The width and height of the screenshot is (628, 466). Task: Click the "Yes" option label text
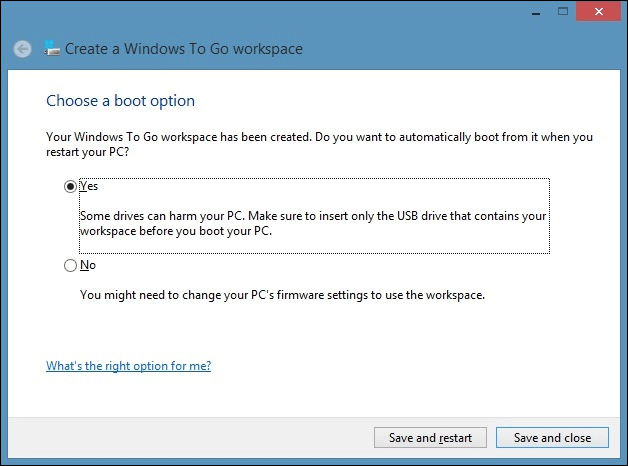click(x=89, y=186)
